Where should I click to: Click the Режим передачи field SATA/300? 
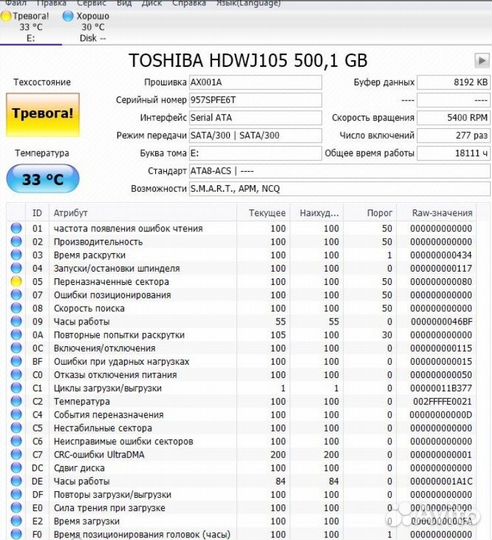pyautogui.click(x=255, y=136)
